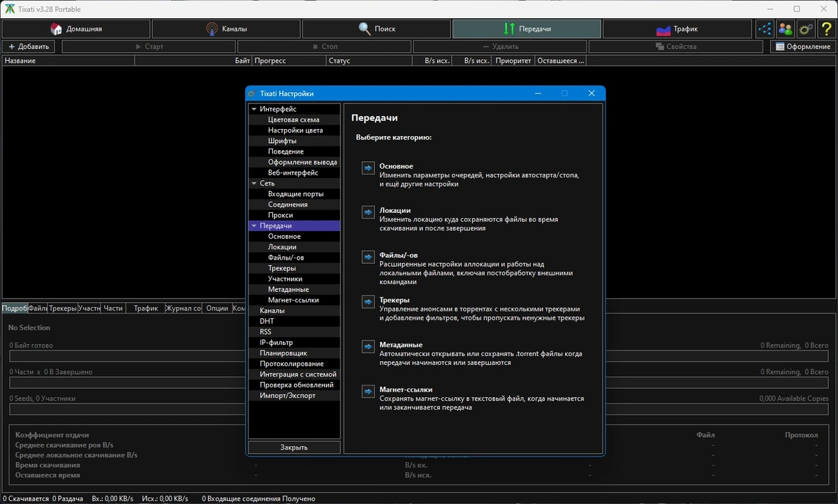
Task: Select Настройки цвета in settings tree
Action: [x=294, y=131]
